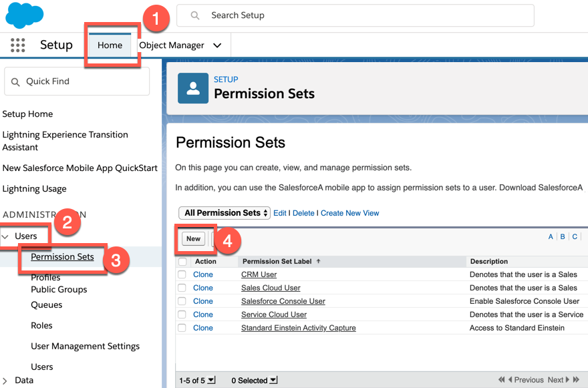Filter list by letter C
This screenshot has height=388, width=588.
click(575, 236)
